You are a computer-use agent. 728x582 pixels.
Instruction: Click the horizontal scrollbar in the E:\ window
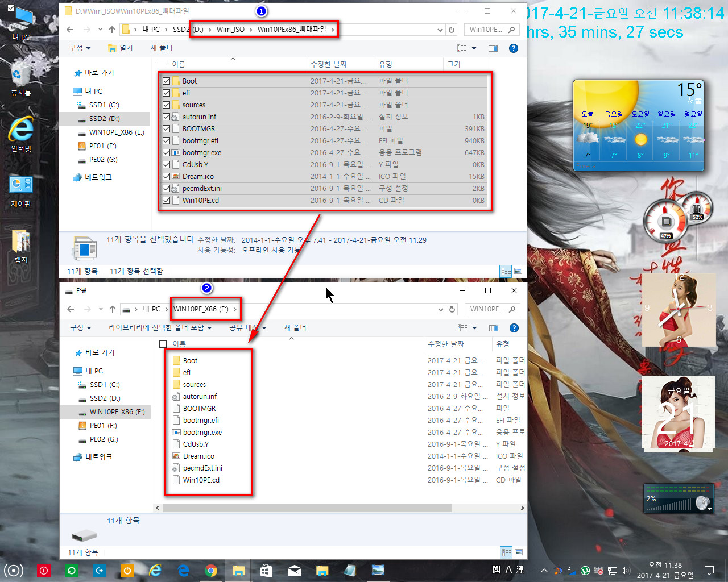click(x=307, y=508)
